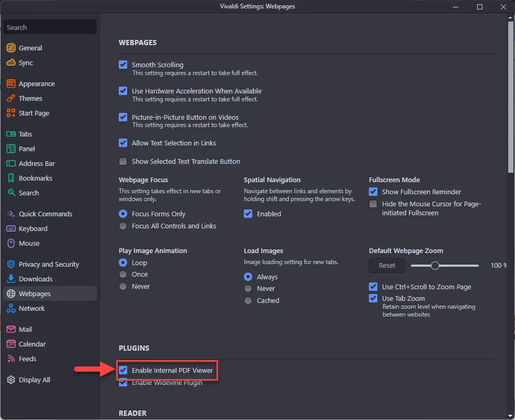Image resolution: width=515 pixels, height=420 pixels.
Task: Disable the Enable Internal PDF Viewer checkbox
Action: [x=123, y=371]
